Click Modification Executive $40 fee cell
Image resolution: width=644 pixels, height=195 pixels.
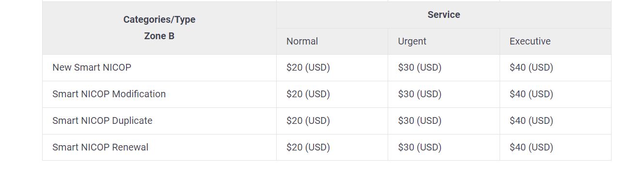tap(531, 94)
